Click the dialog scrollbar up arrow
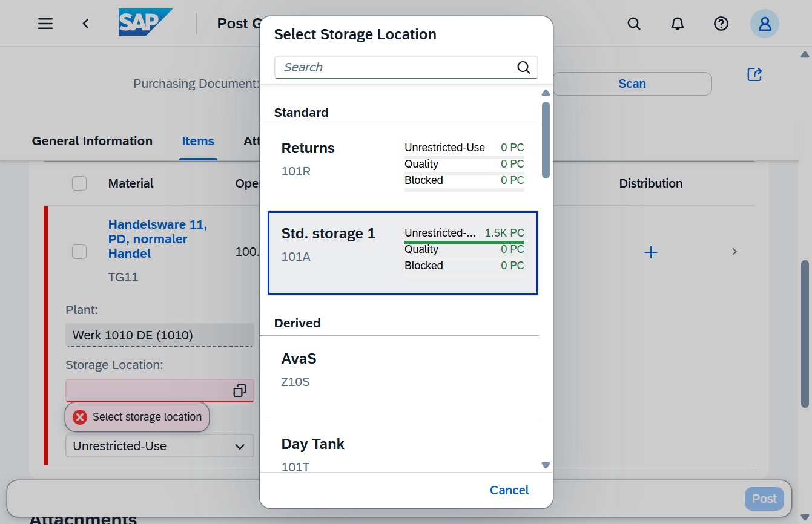 click(x=546, y=93)
